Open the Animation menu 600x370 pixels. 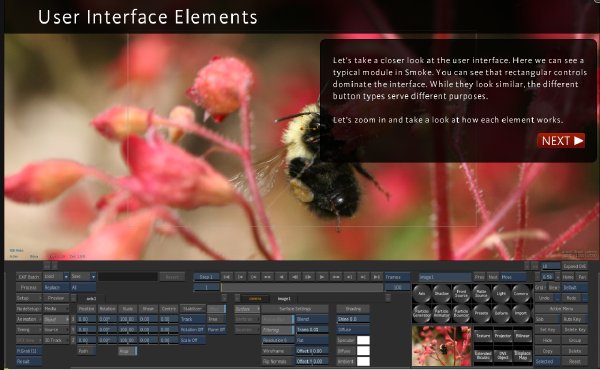point(29,319)
